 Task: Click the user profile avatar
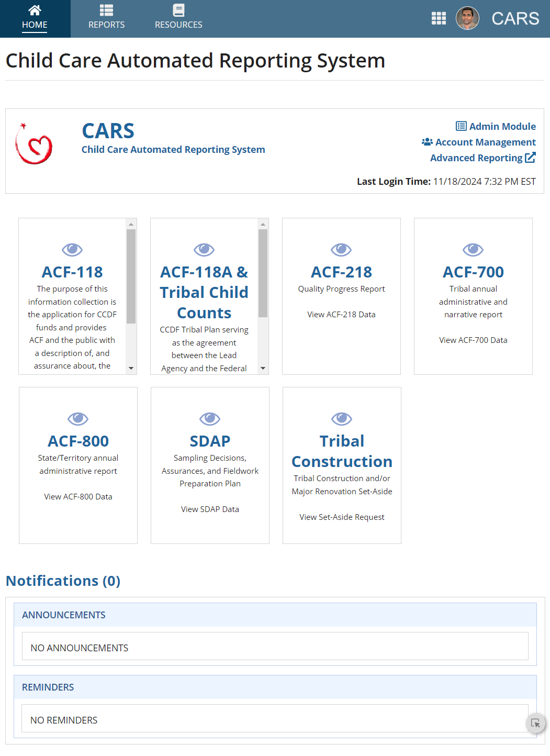tap(467, 19)
